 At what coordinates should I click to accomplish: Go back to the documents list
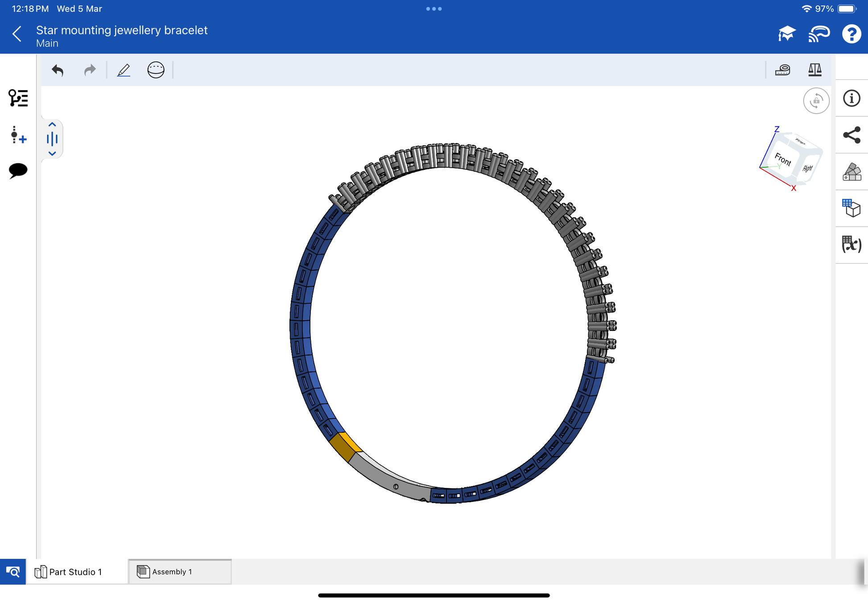[x=17, y=34]
